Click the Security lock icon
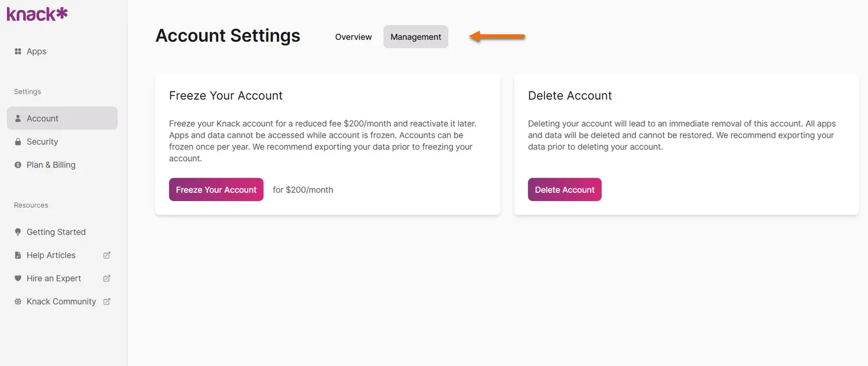Viewport: 868px width, 366px height. (18, 142)
